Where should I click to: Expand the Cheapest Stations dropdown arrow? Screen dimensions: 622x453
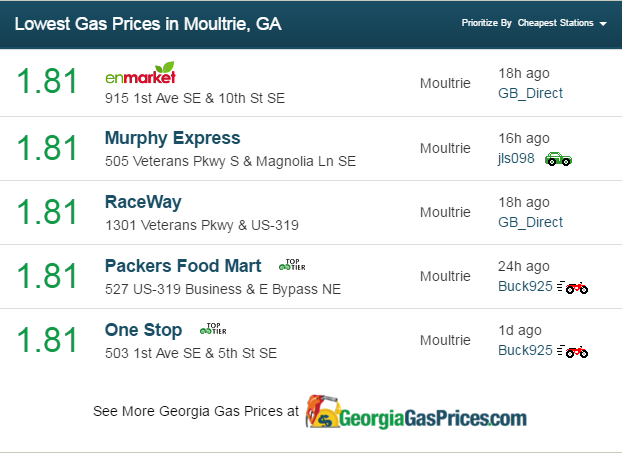click(x=603, y=24)
